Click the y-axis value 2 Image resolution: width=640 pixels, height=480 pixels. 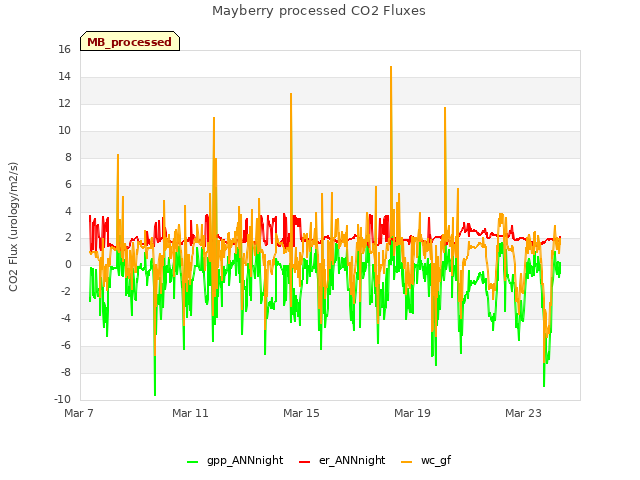68,238
